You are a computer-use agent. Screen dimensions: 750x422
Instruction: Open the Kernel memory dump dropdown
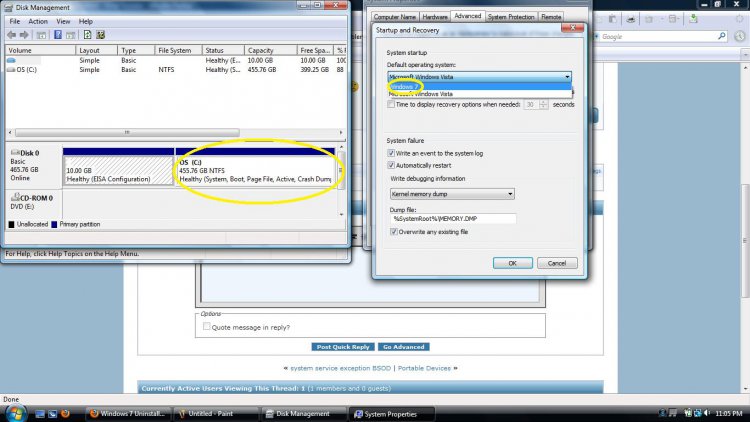(452, 194)
